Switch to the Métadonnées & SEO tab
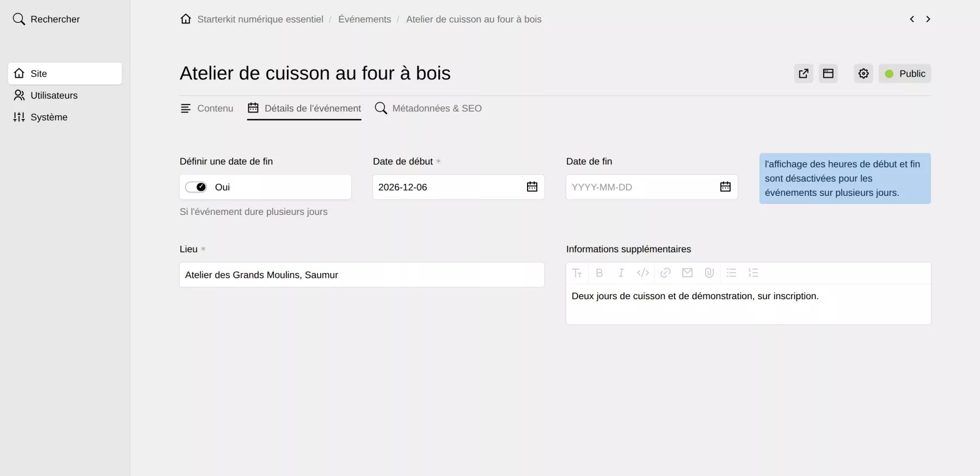The image size is (980, 476). (x=428, y=108)
